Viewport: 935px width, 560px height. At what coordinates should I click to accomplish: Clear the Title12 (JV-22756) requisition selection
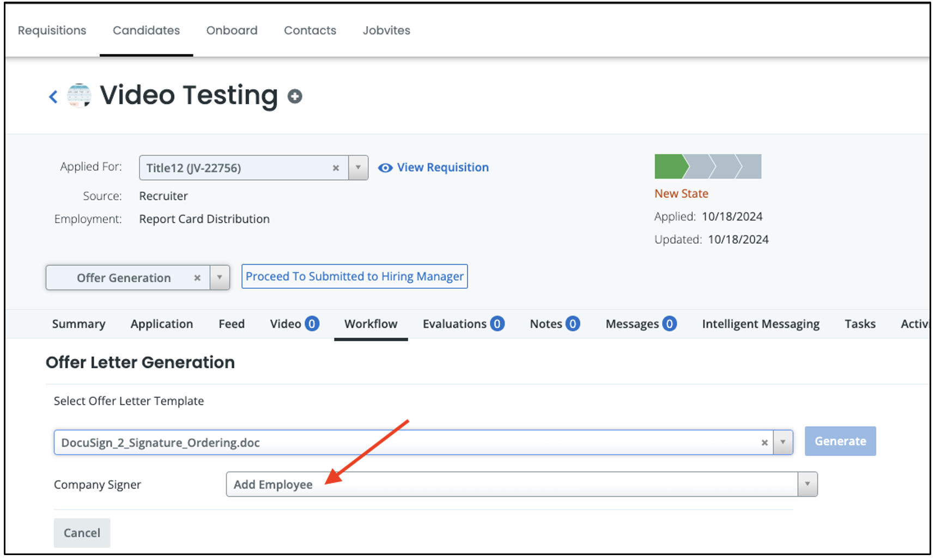pos(336,168)
